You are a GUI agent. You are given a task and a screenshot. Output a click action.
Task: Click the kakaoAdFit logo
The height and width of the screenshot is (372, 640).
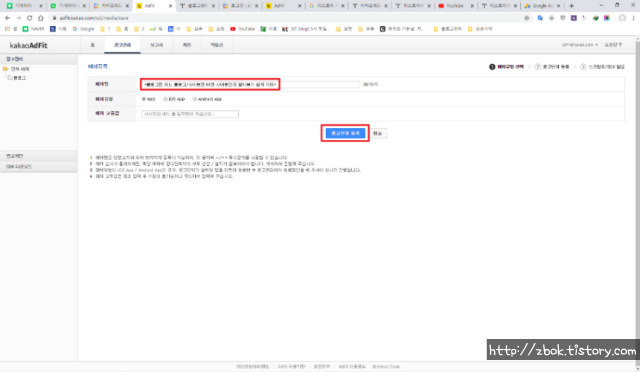click(29, 45)
